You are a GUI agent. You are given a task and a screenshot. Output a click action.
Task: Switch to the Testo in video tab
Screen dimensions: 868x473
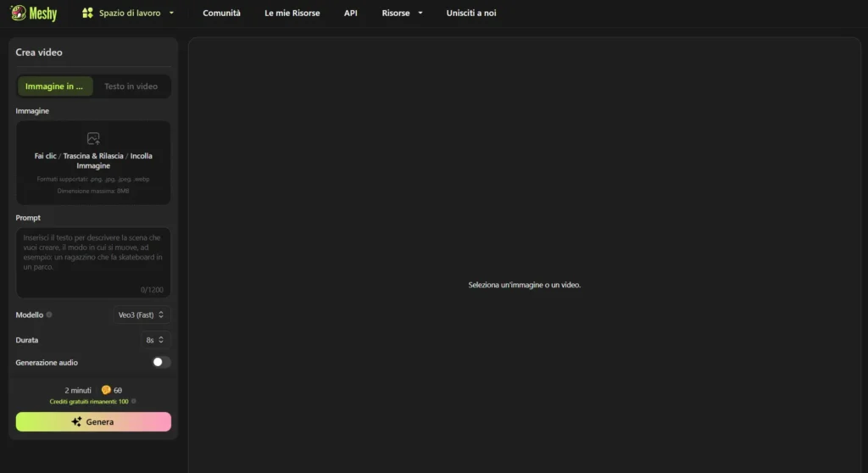pos(131,86)
